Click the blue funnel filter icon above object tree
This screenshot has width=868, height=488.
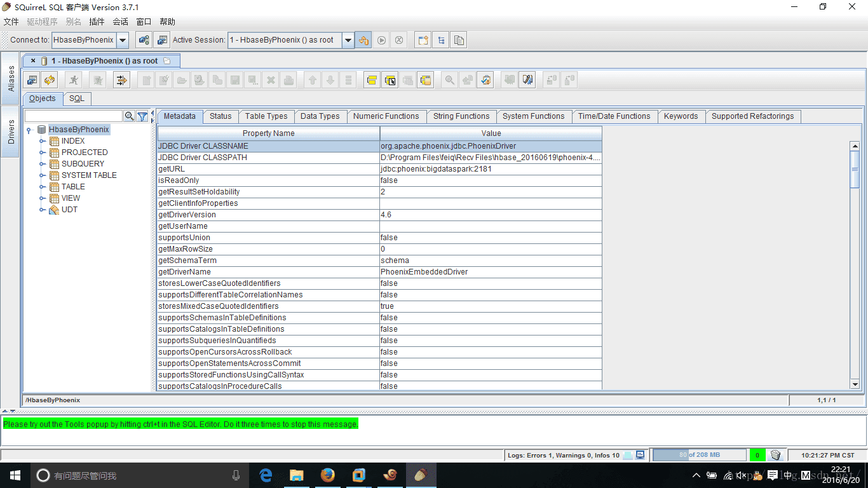(x=142, y=116)
